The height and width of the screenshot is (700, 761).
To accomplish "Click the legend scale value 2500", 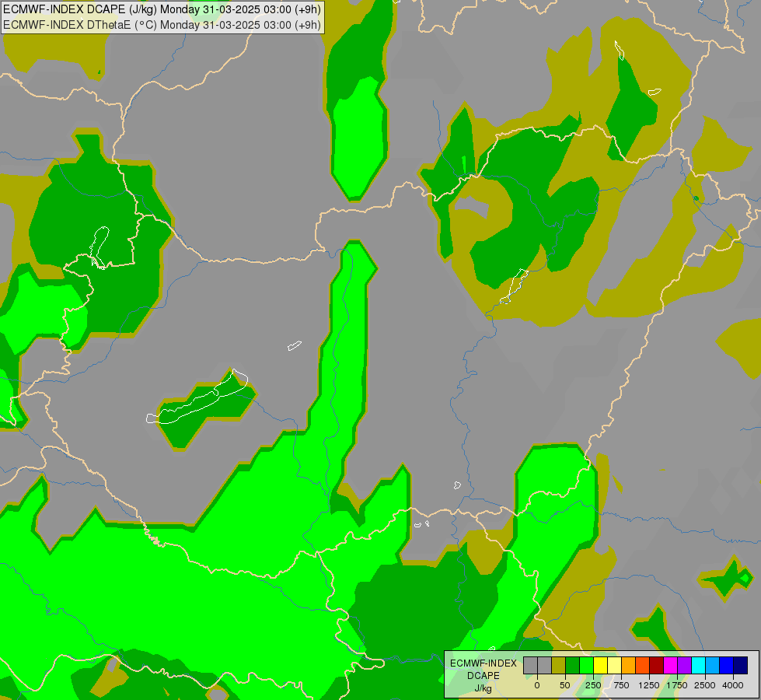I will click(x=705, y=685).
